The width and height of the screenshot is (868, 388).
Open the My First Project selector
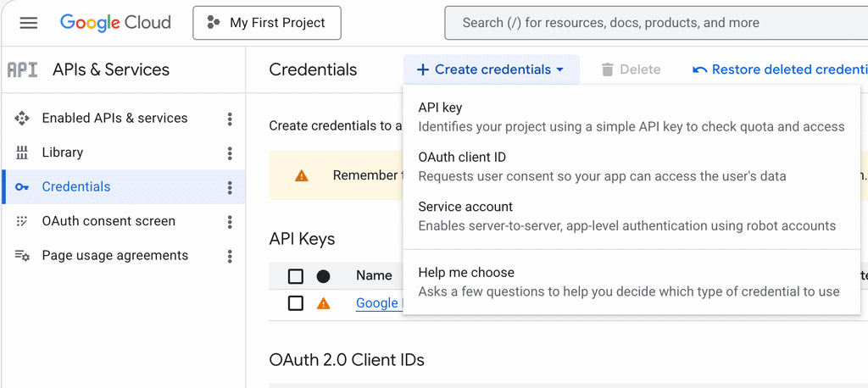tap(267, 23)
